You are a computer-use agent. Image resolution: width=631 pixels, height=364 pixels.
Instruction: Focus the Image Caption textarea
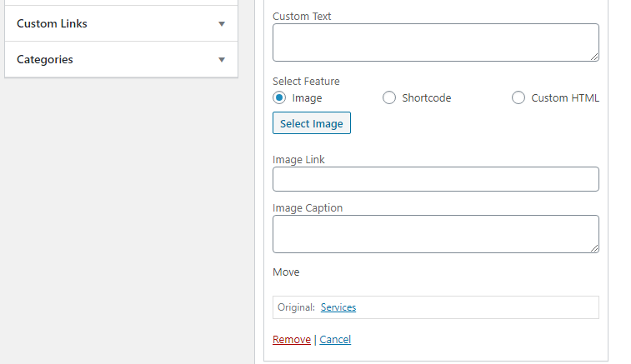(x=436, y=234)
